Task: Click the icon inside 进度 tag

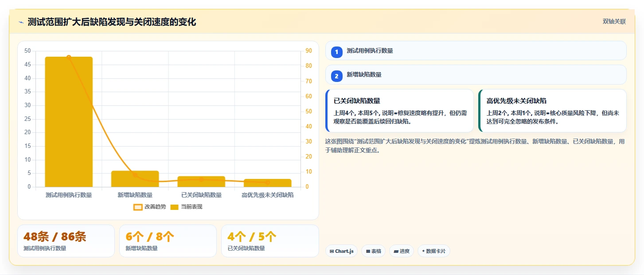Action: pyautogui.click(x=396, y=251)
